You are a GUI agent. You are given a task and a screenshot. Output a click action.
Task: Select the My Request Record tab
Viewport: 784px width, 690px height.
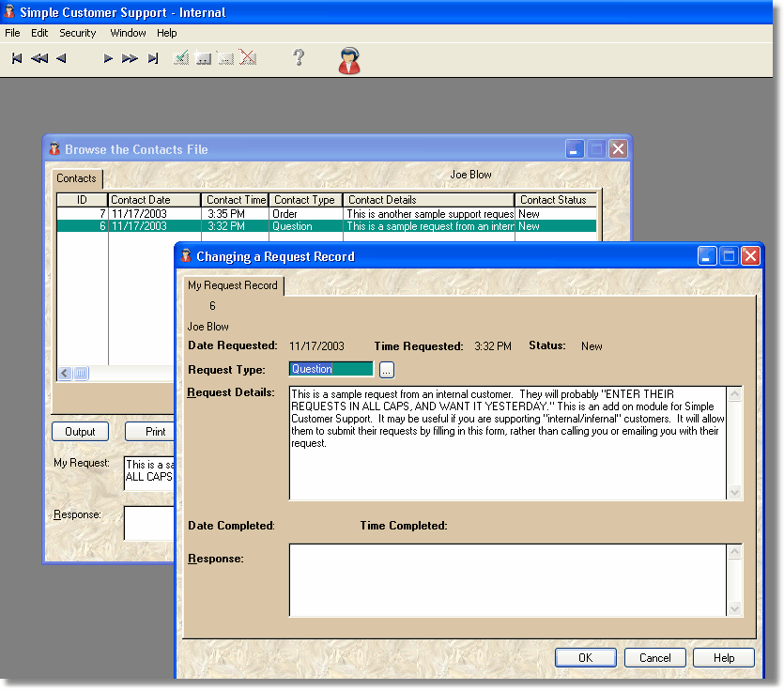point(233,285)
